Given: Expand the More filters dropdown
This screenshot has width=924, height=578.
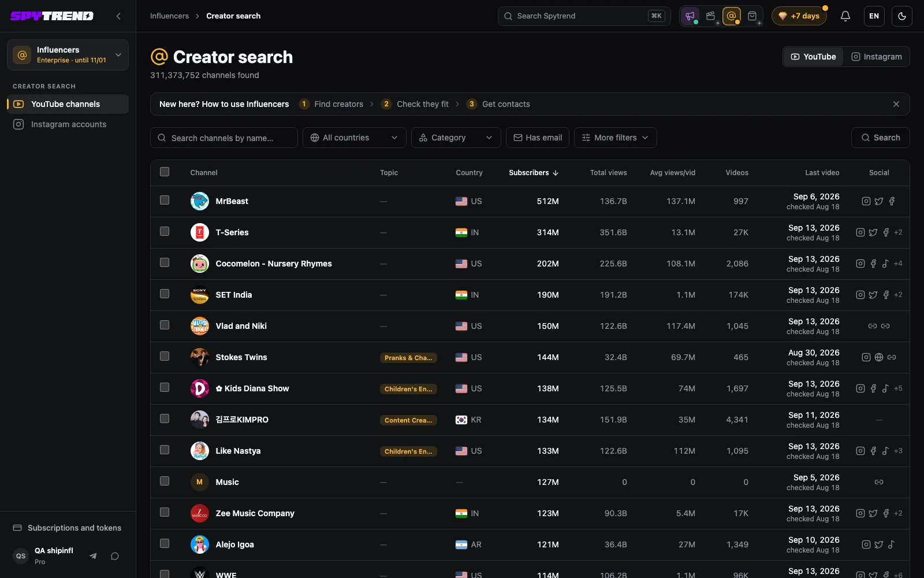Looking at the screenshot, I should [615, 138].
